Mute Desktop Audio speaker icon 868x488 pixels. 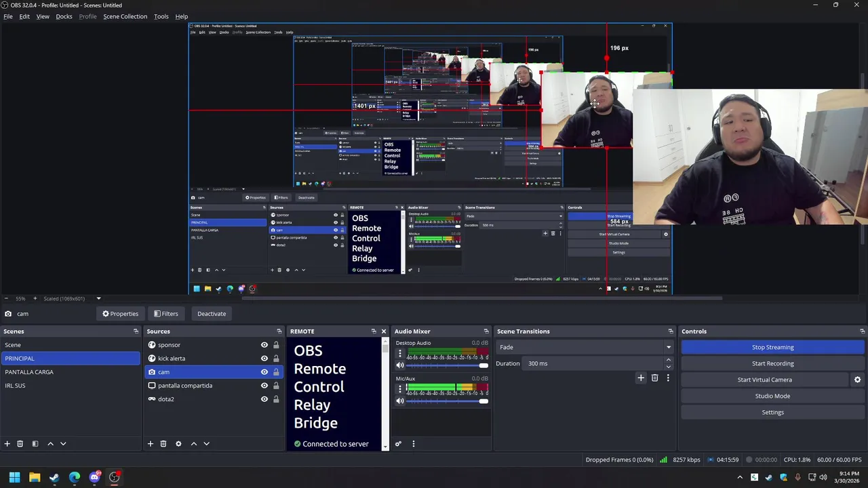click(399, 365)
